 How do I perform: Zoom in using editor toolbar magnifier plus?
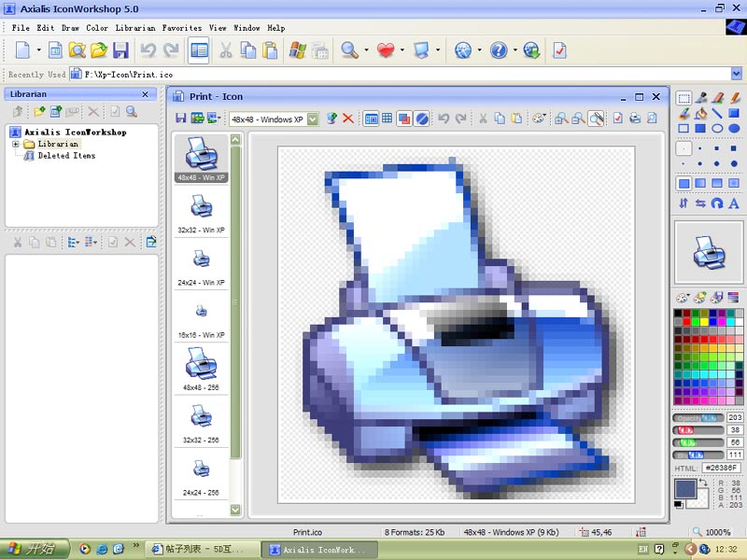561,119
